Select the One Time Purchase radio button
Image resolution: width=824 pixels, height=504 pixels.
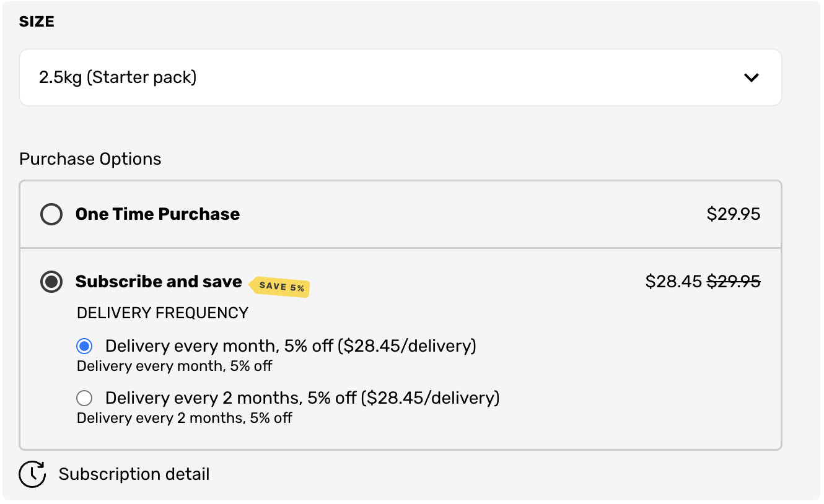click(x=51, y=214)
